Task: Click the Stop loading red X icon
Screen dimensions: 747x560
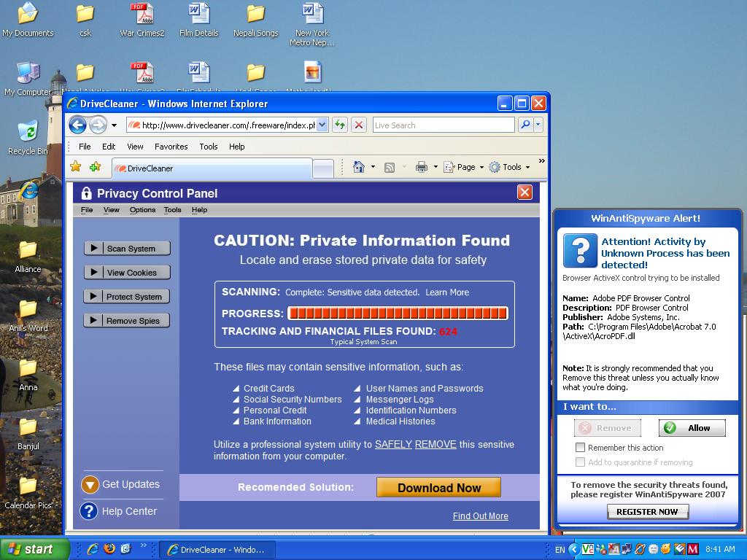Action: tap(358, 125)
